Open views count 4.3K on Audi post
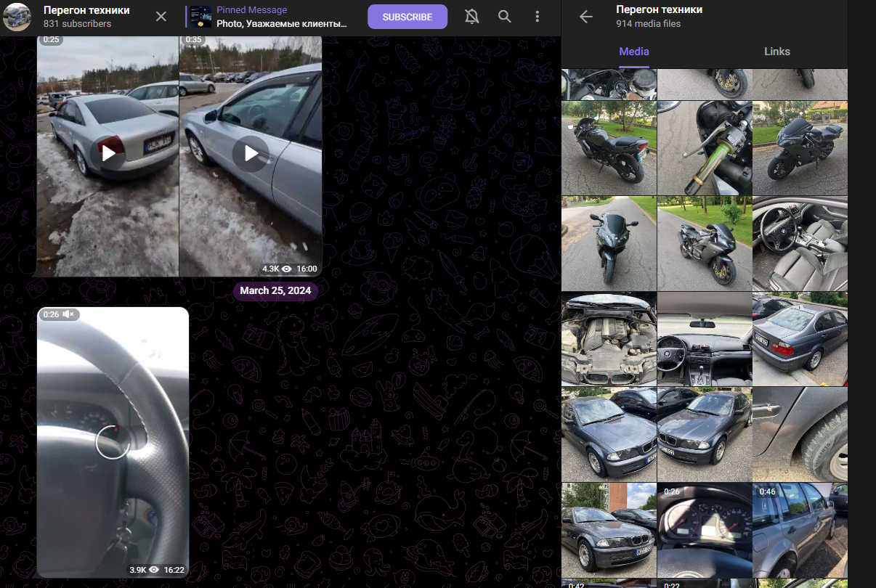 [277, 269]
